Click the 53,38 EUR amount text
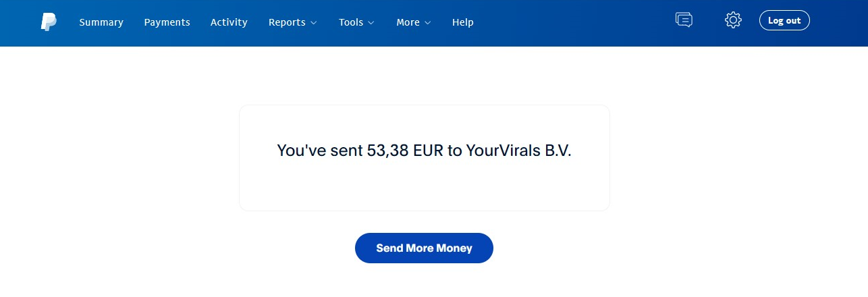868x297 pixels. [x=405, y=151]
